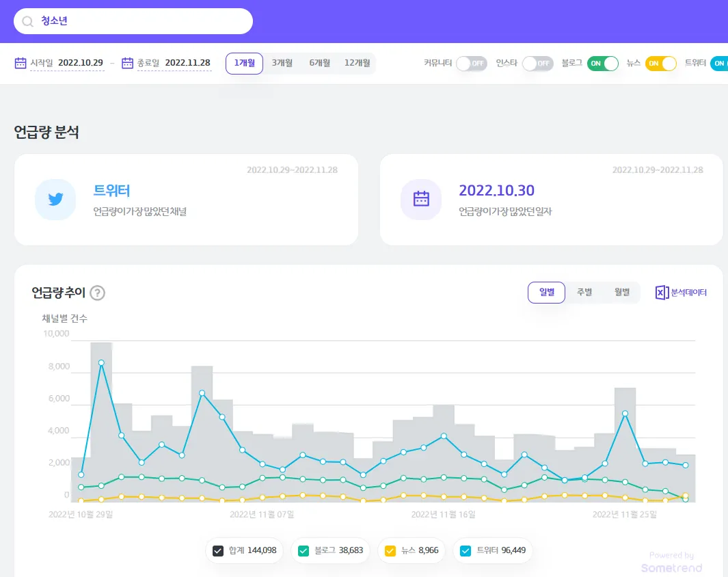Click the calendar icon beside 2022.10.30

coord(421,200)
